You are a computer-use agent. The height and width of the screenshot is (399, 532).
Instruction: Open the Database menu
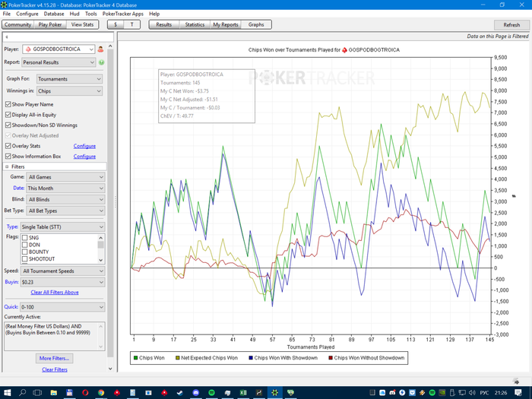(54, 14)
